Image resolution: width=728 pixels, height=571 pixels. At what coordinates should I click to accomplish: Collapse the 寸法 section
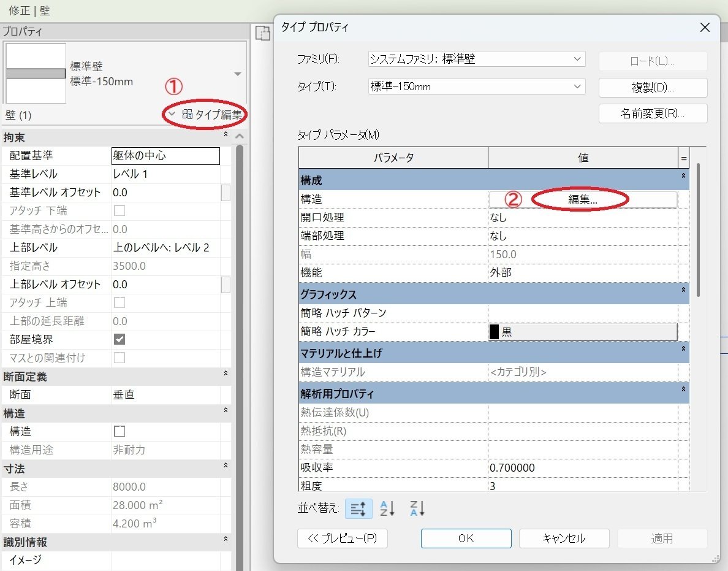(226, 465)
